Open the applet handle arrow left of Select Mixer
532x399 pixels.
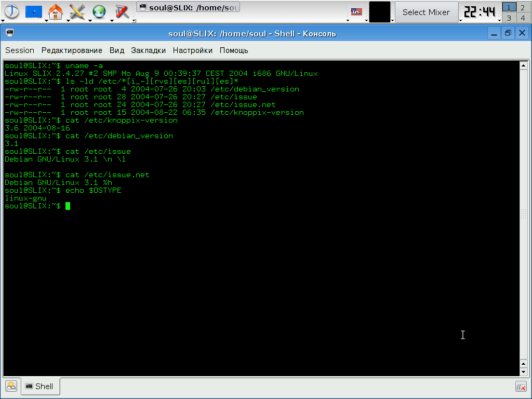[393, 20]
